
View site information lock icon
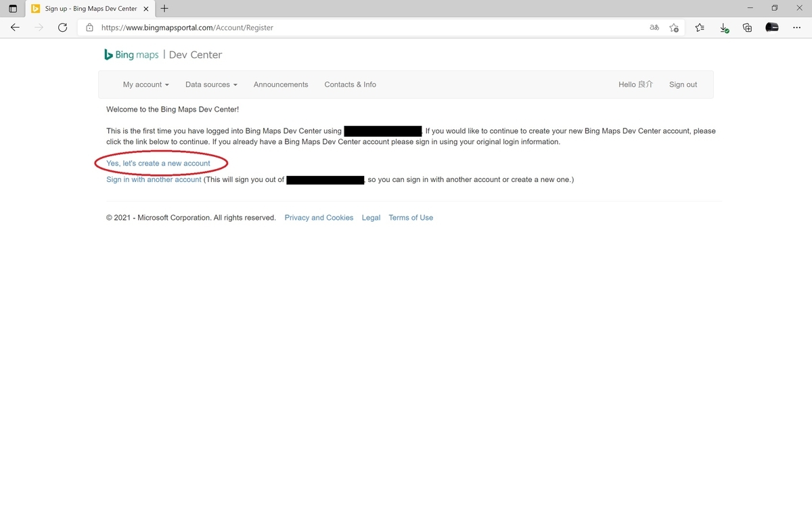89,28
